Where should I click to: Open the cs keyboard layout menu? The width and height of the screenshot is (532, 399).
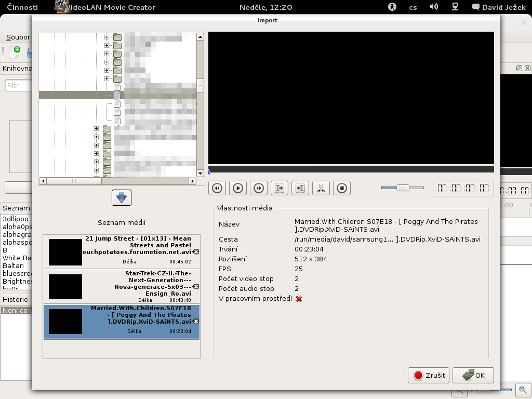click(413, 7)
